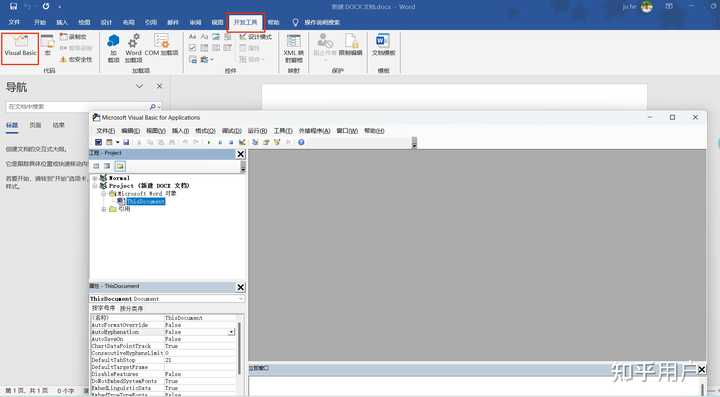Select the Categorized (按分类序) properties tab
Viewport: 720px width, 397px height.
[x=131, y=308]
